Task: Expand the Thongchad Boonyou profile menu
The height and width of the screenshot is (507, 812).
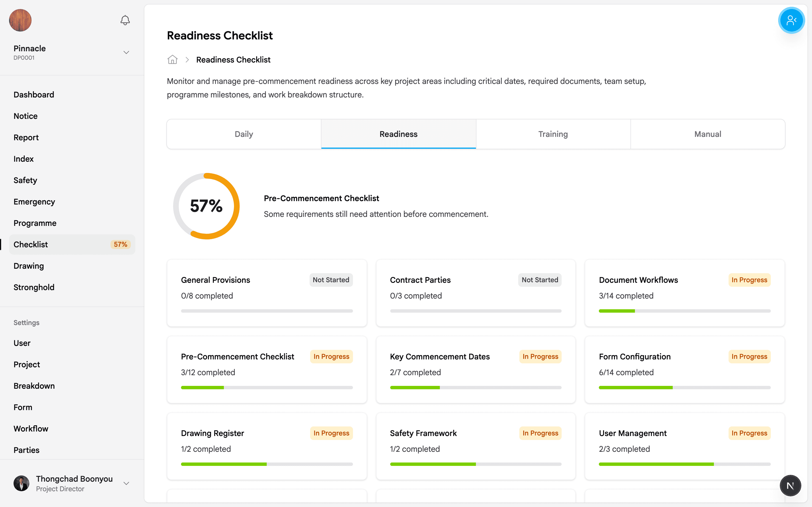Action: click(126, 483)
